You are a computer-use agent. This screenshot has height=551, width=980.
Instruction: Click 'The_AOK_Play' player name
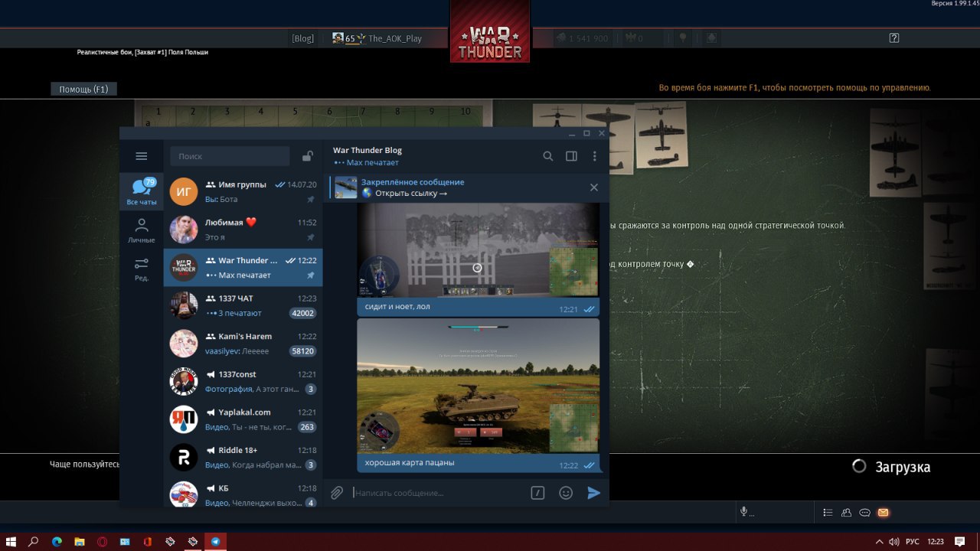tap(395, 38)
